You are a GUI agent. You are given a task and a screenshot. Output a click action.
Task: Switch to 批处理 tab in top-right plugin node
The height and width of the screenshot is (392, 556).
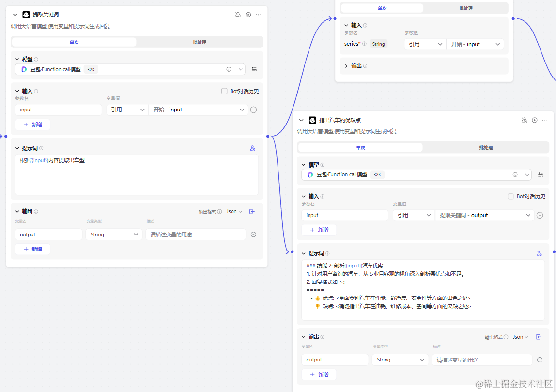466,8
